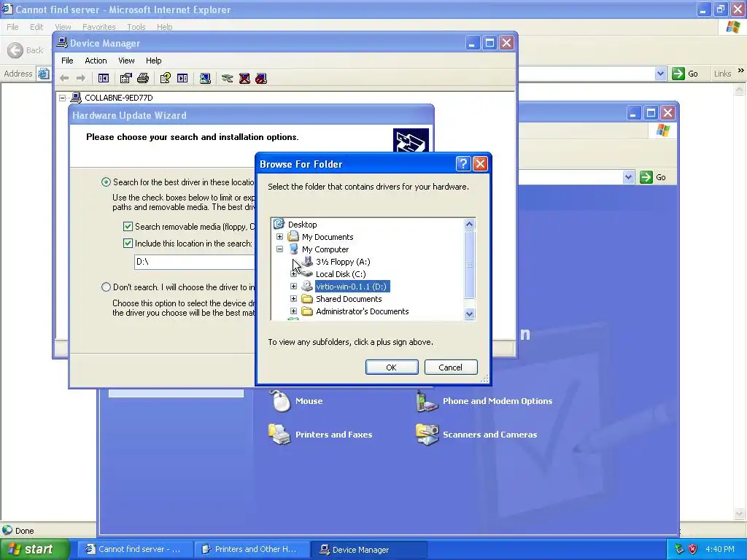Click the Update Driver icon in Device Manager toolbar
The width and height of the screenshot is (747, 560).
coord(228,78)
